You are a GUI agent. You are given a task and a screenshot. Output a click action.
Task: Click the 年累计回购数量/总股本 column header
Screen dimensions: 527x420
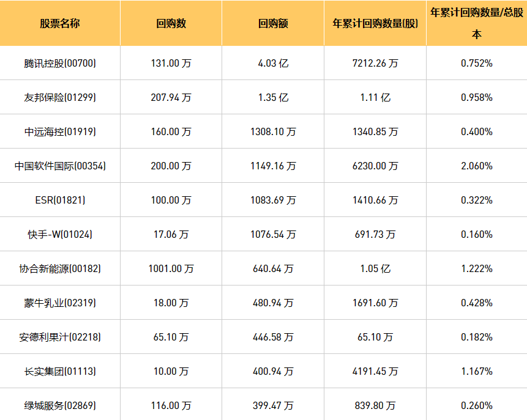click(x=476, y=23)
